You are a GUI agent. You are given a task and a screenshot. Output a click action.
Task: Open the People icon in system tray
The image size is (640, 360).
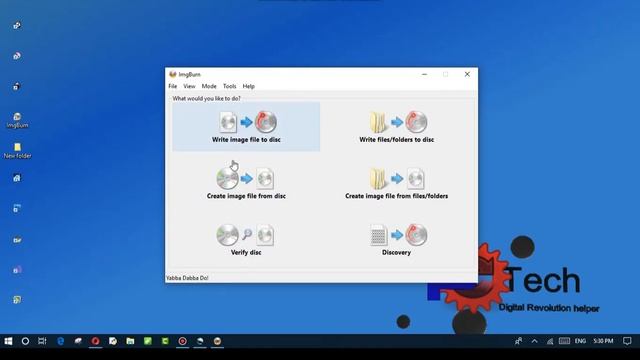pyautogui.click(x=518, y=341)
